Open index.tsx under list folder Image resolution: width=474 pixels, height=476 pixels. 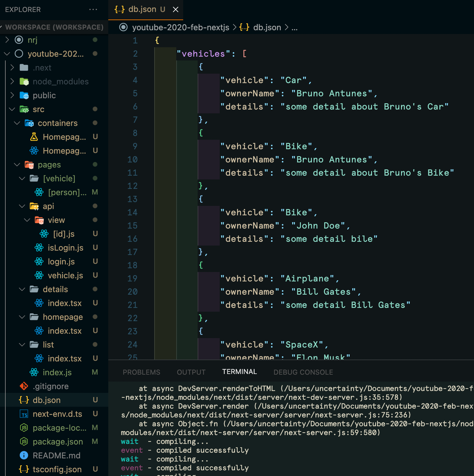coord(54,358)
